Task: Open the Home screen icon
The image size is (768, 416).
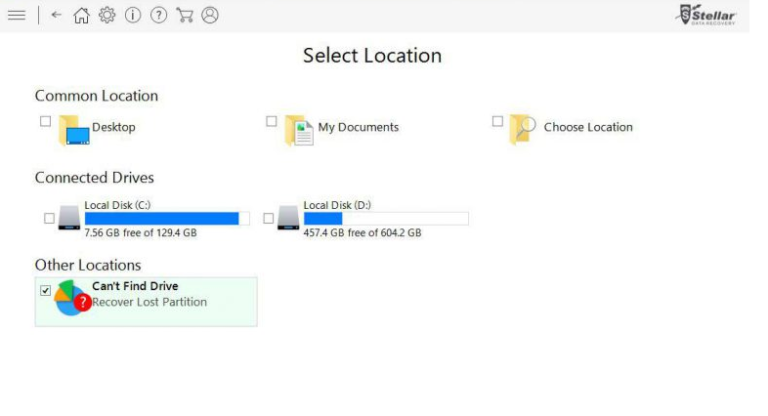Action: [79, 16]
